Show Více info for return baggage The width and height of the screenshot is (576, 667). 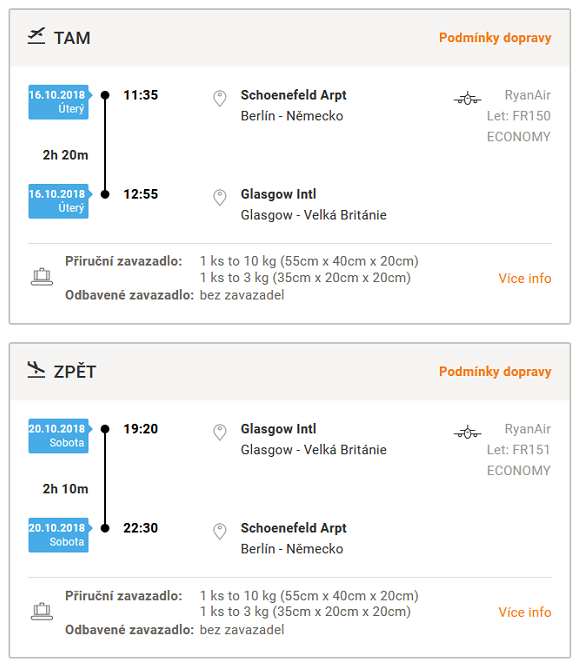click(525, 612)
